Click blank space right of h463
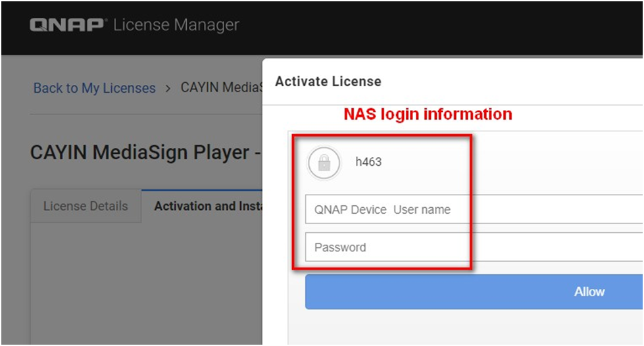644x346 pixels. pos(513,162)
